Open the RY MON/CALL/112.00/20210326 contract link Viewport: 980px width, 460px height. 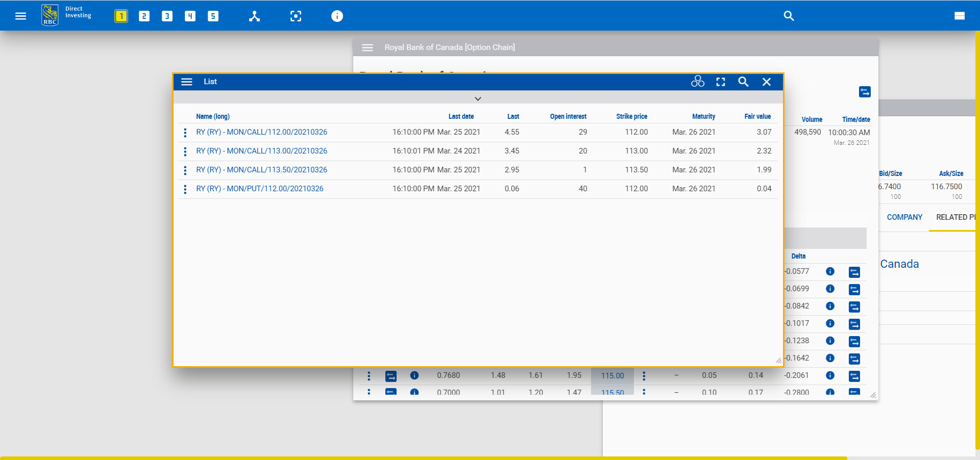[261, 132]
